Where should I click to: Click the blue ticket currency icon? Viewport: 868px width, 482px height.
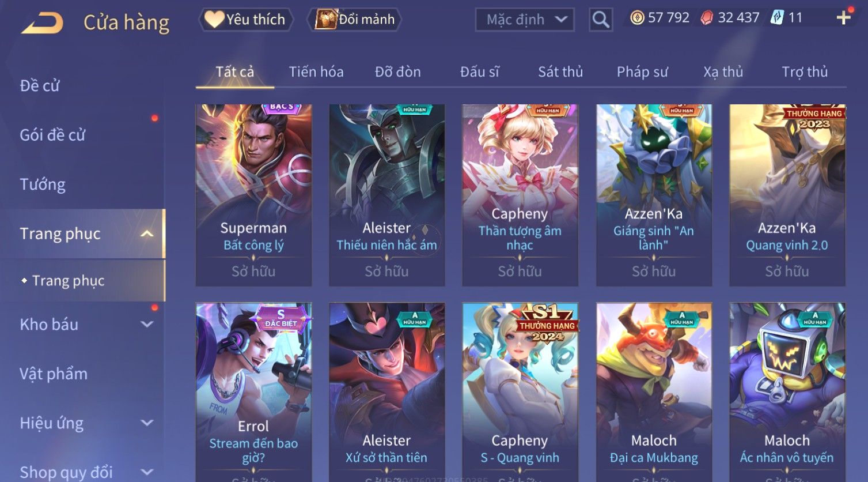coord(777,18)
